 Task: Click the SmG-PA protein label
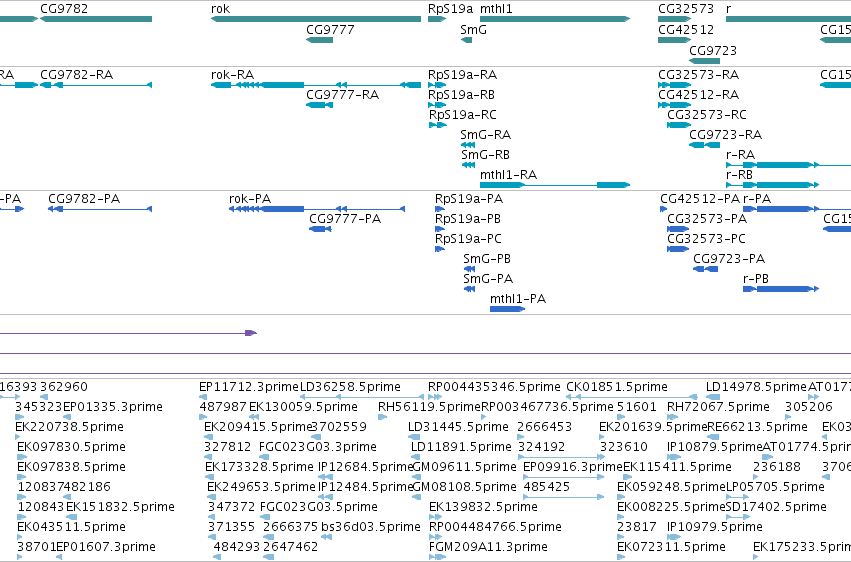pos(488,279)
